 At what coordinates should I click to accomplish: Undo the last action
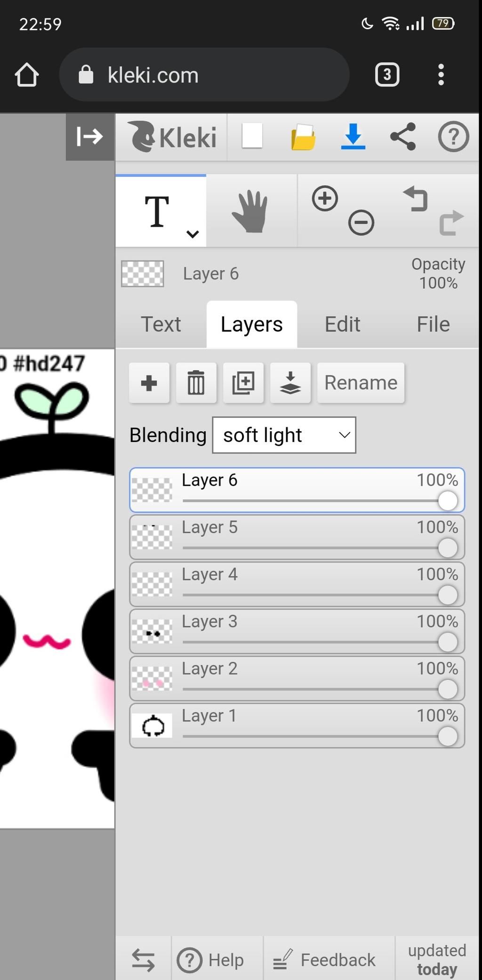click(416, 199)
